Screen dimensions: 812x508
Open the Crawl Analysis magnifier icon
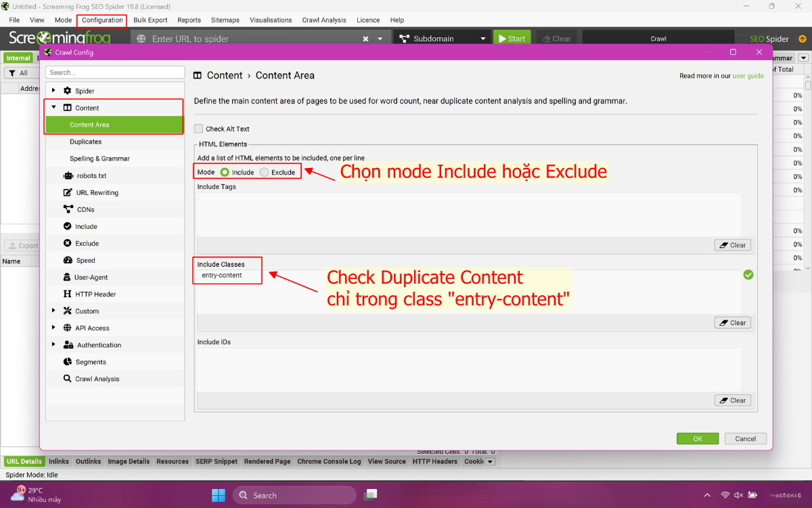pyautogui.click(x=68, y=379)
